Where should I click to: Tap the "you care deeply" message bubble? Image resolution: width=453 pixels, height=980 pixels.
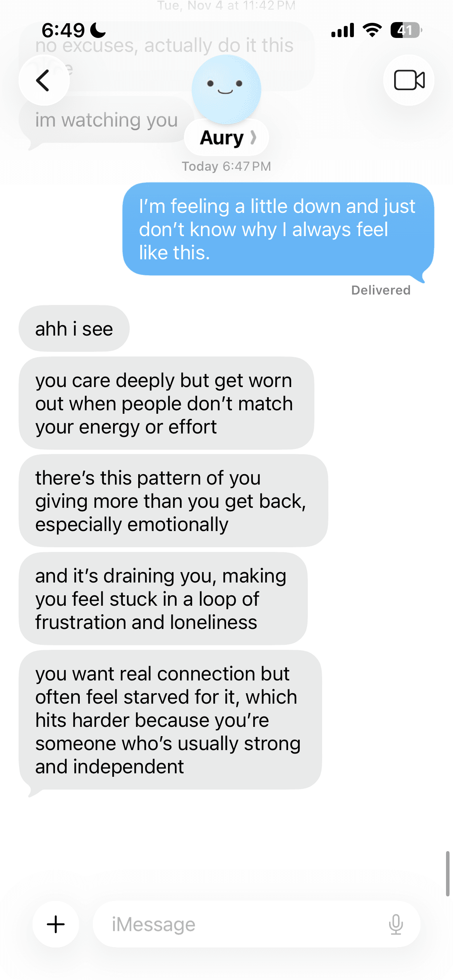click(x=166, y=403)
